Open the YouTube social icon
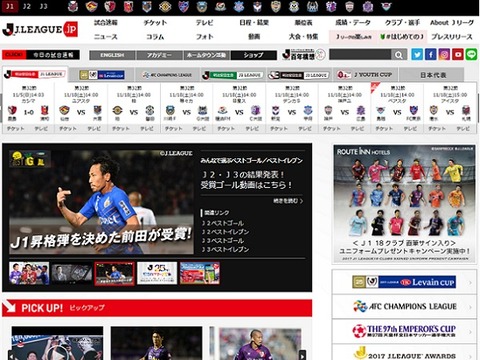This screenshot has width=480, height=360. click(458, 54)
